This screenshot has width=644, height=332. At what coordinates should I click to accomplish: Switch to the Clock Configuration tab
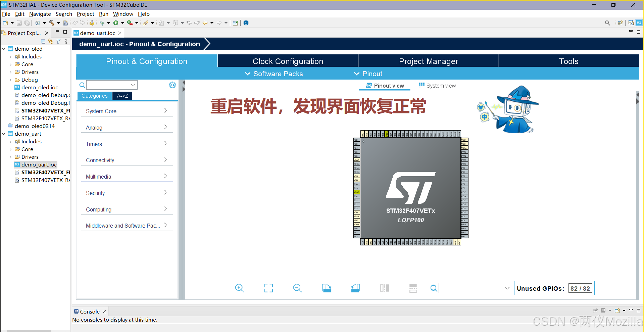[x=288, y=61]
